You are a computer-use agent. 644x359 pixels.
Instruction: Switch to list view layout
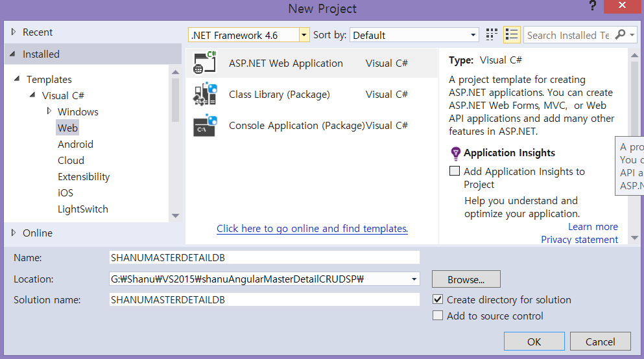point(512,35)
